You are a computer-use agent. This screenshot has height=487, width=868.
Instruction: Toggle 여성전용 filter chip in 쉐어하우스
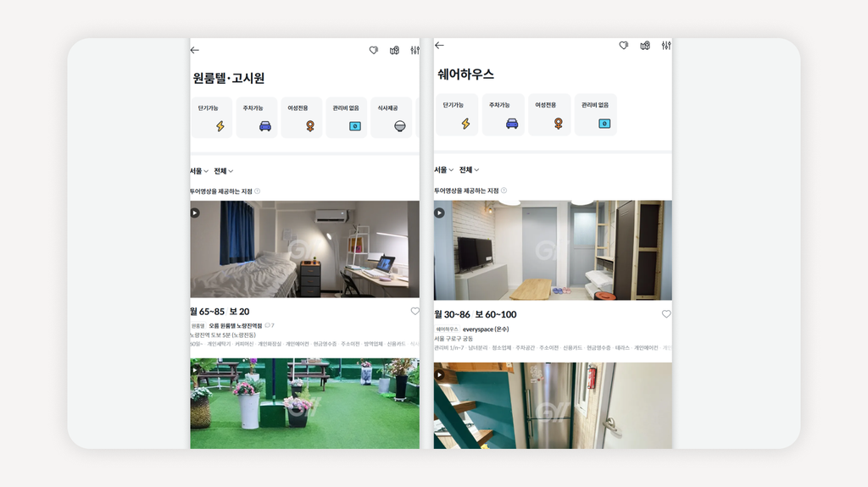pos(549,114)
